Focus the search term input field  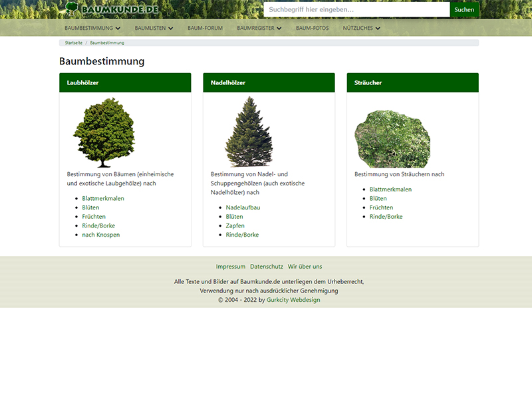pyautogui.click(x=356, y=10)
